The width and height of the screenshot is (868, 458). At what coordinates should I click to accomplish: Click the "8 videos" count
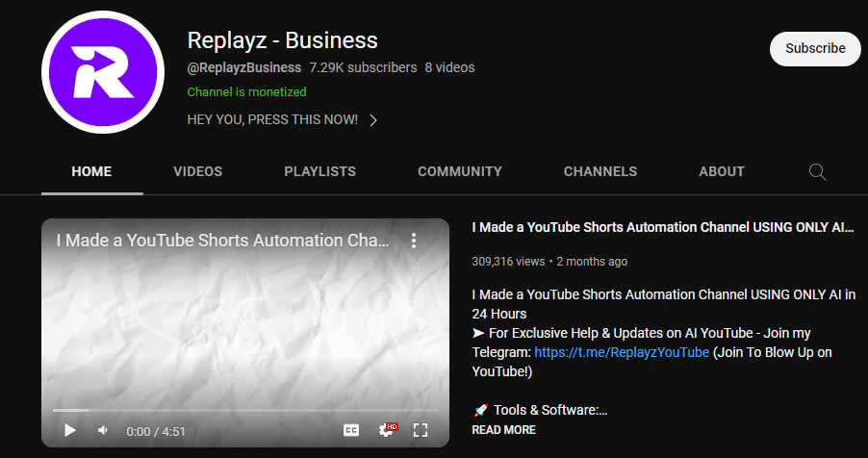(449, 67)
